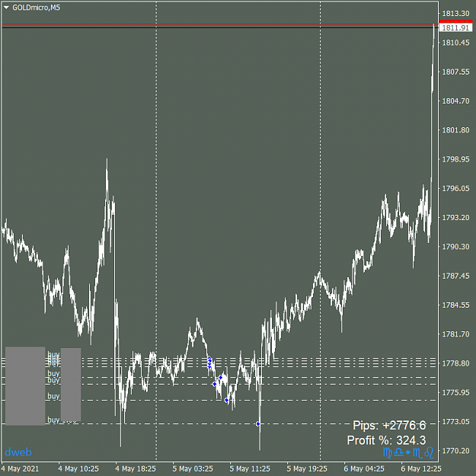476x476 pixels.
Task: Click the smaller gray rectangle beside buy labels
Action: pos(71,385)
